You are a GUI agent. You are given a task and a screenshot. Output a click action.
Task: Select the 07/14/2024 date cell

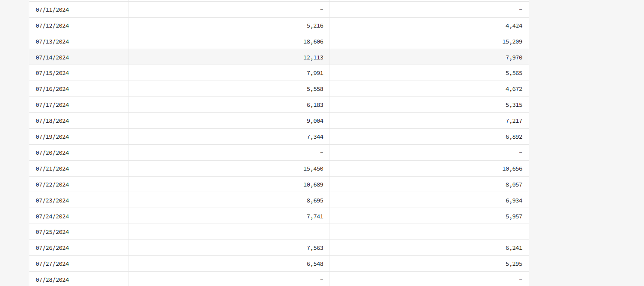click(x=79, y=57)
